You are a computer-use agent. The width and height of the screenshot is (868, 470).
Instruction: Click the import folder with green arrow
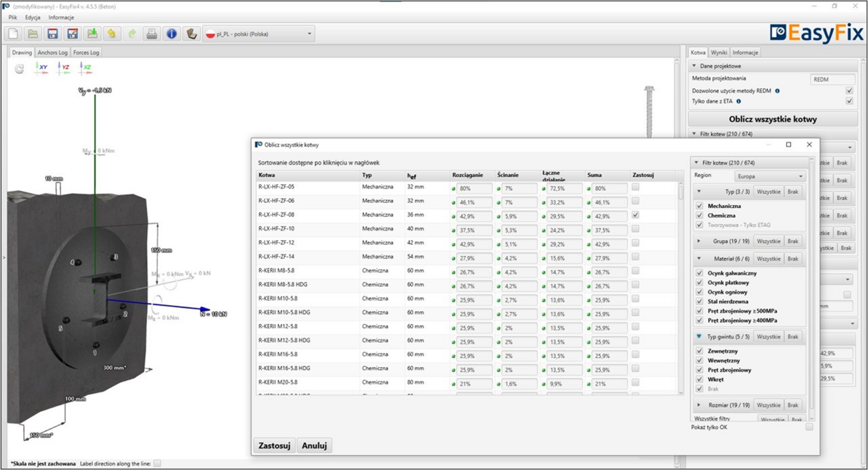click(x=92, y=34)
